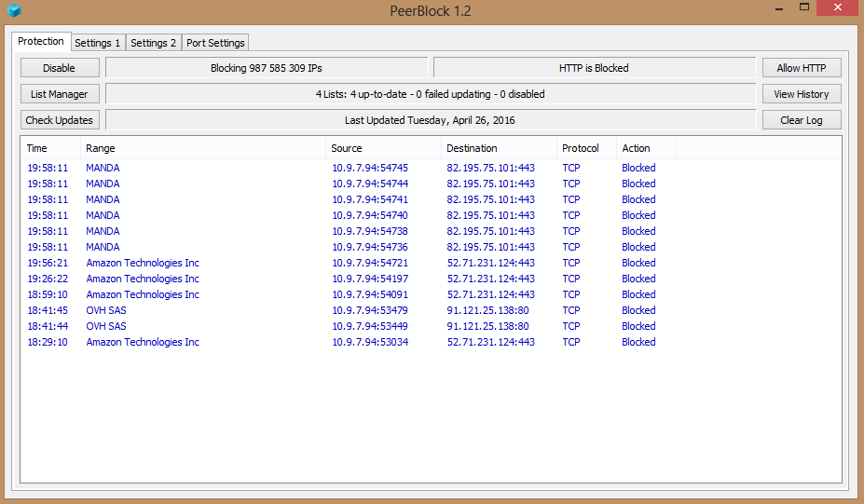Sort by the Protocol column header
This screenshot has height=504, width=864.
(x=586, y=148)
